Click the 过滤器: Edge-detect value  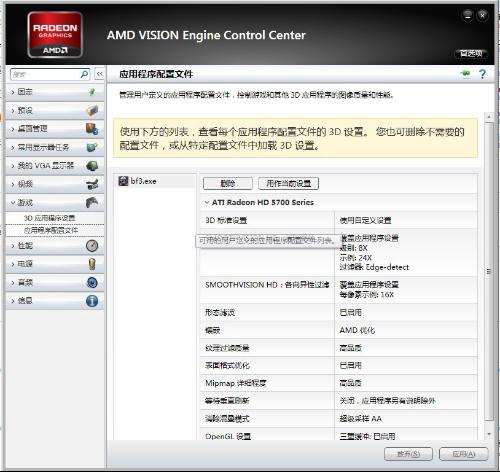tap(374, 267)
